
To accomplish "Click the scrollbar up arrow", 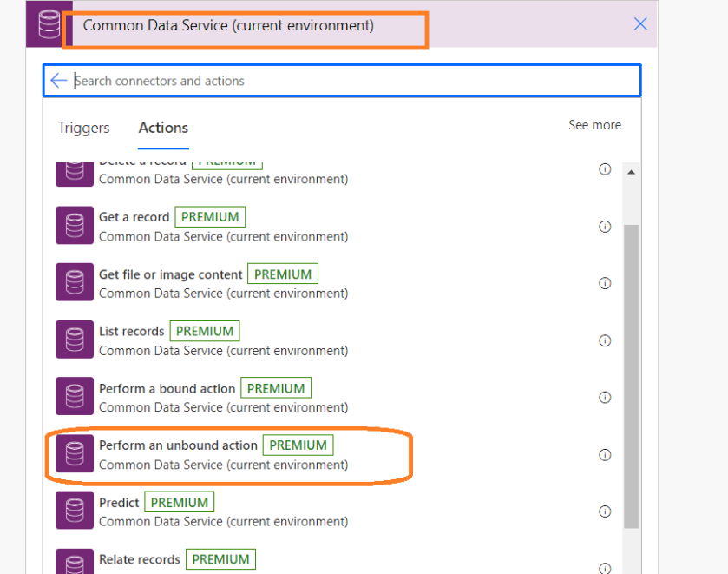I will [x=631, y=172].
